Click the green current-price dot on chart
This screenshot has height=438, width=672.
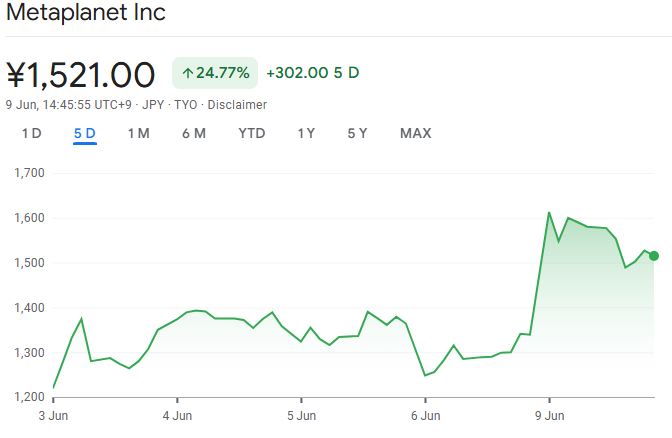[x=653, y=256]
